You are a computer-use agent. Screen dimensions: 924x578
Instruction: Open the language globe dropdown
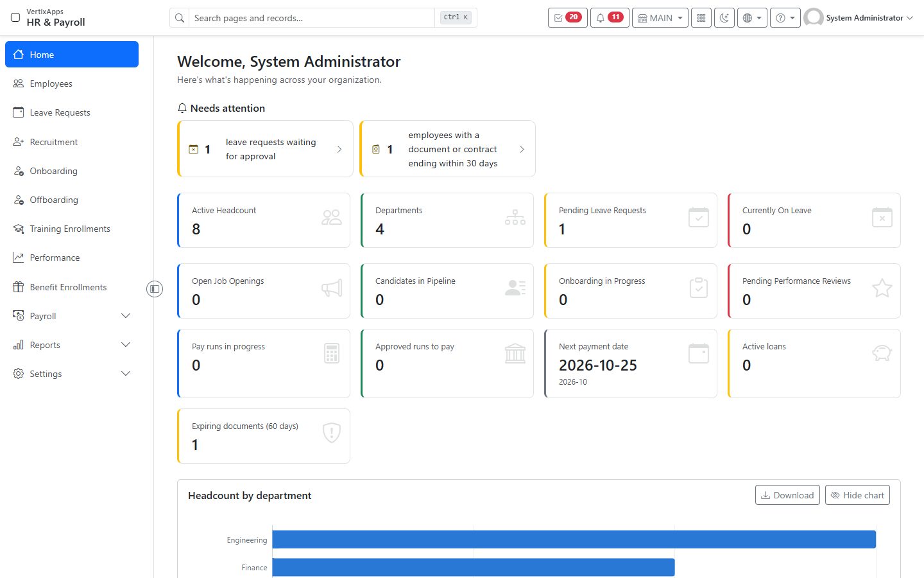[752, 18]
